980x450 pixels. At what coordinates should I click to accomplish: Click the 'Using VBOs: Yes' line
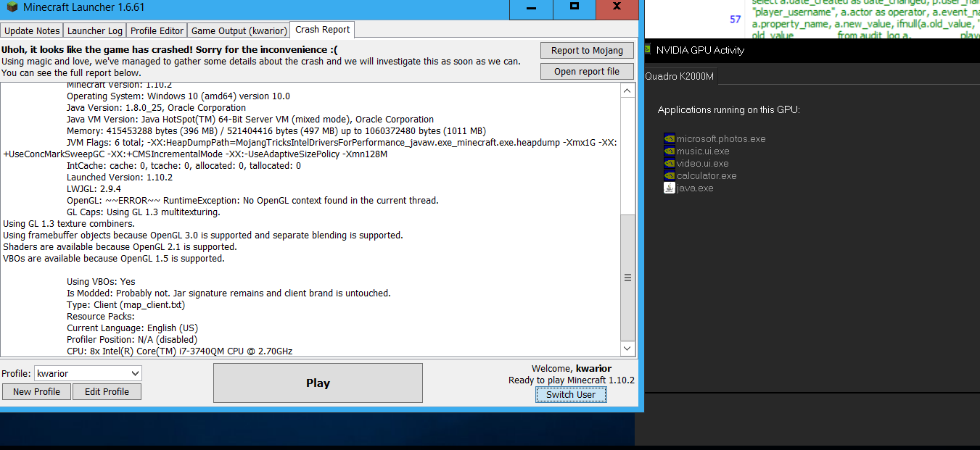[x=101, y=282]
